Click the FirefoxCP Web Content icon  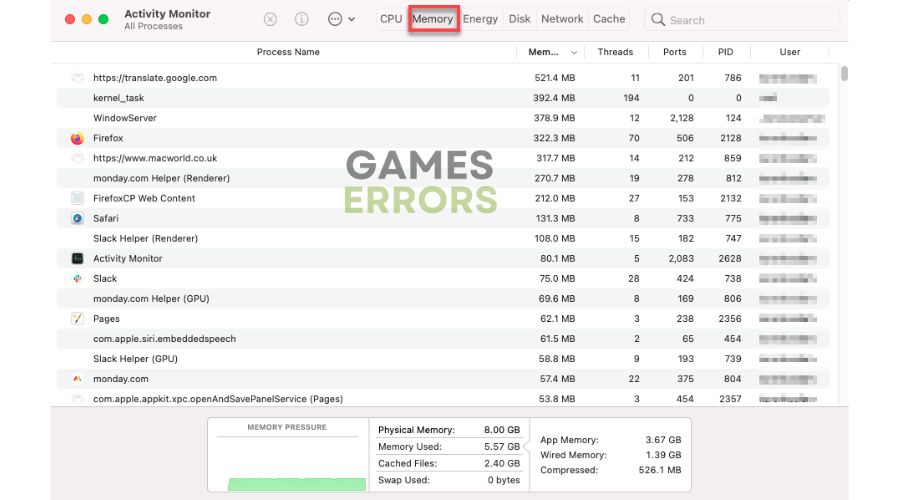pos(77,199)
